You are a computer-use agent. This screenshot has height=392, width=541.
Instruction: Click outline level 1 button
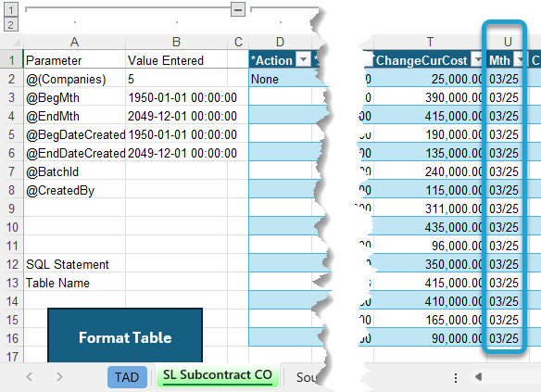click(11, 9)
